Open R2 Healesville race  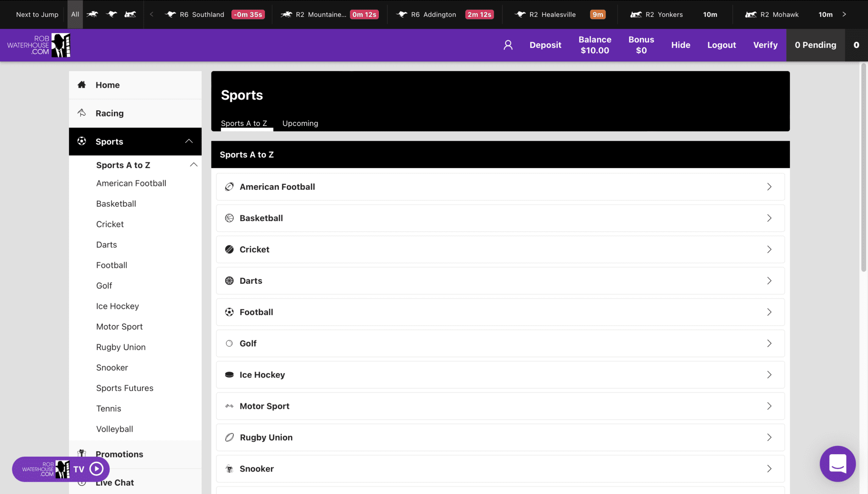[559, 14]
